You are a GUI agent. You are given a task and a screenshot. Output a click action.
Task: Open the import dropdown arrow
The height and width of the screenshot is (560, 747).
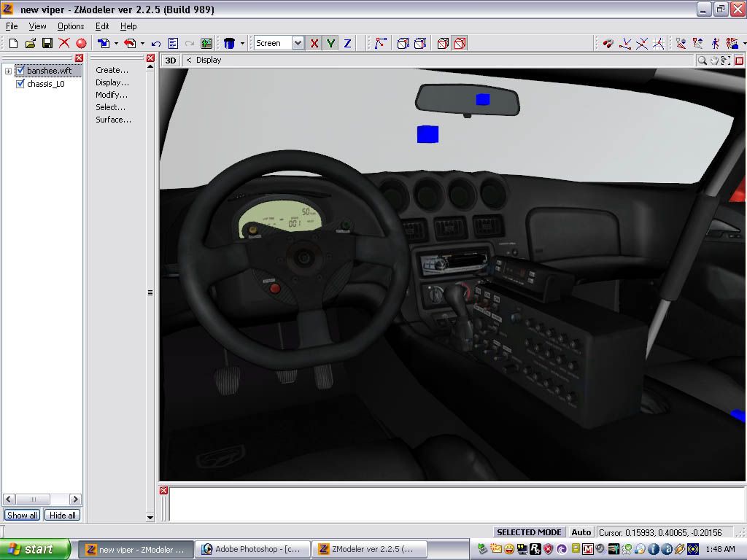[116, 44]
